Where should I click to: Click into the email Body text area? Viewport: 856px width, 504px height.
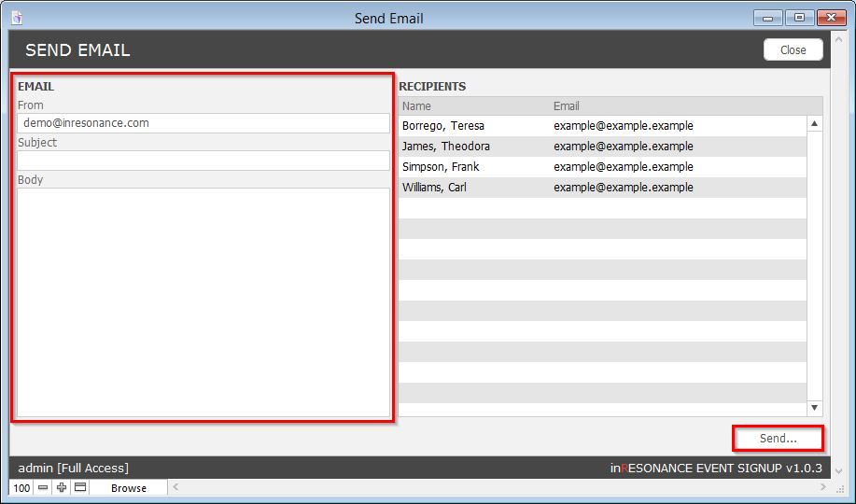(x=203, y=301)
